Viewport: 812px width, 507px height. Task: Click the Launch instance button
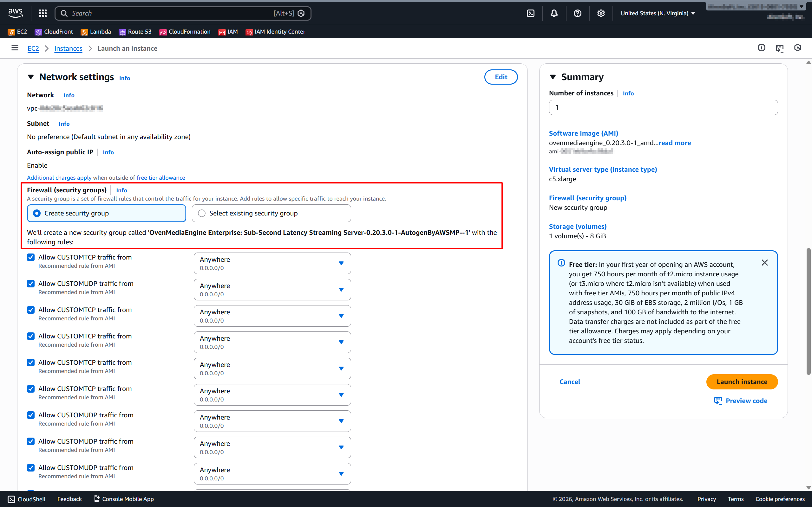(x=742, y=382)
